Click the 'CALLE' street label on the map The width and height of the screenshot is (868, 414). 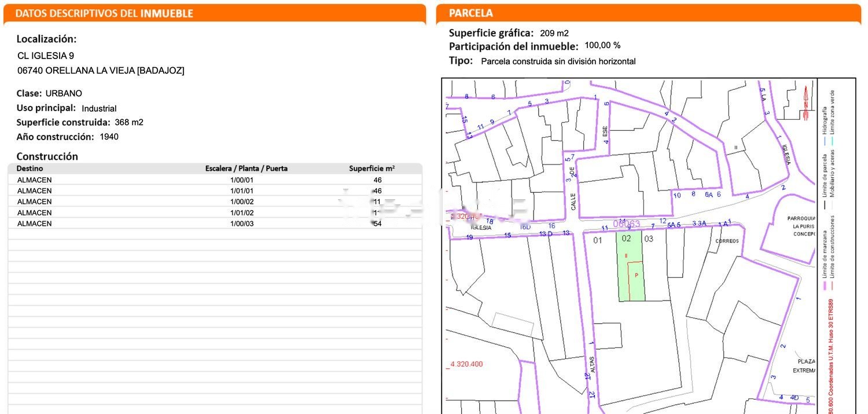coord(573,201)
